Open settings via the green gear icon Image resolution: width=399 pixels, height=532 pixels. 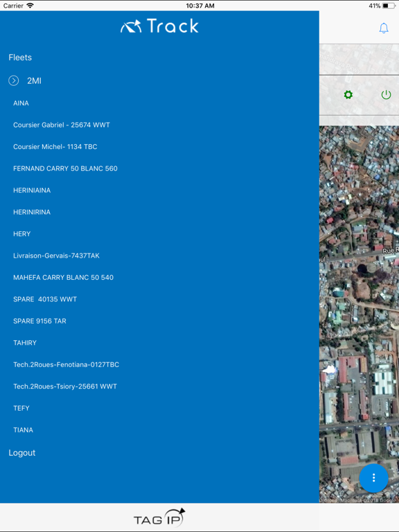(348, 95)
